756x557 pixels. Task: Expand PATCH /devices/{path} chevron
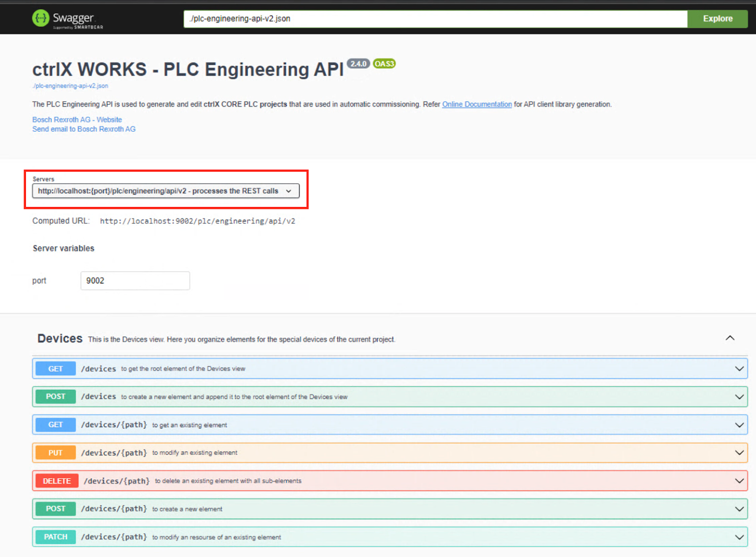point(739,537)
